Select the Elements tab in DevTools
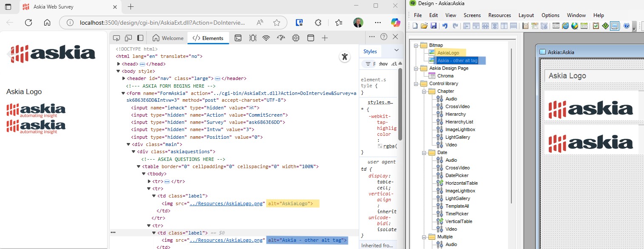Viewport: 644px width, 249px height. (208, 38)
